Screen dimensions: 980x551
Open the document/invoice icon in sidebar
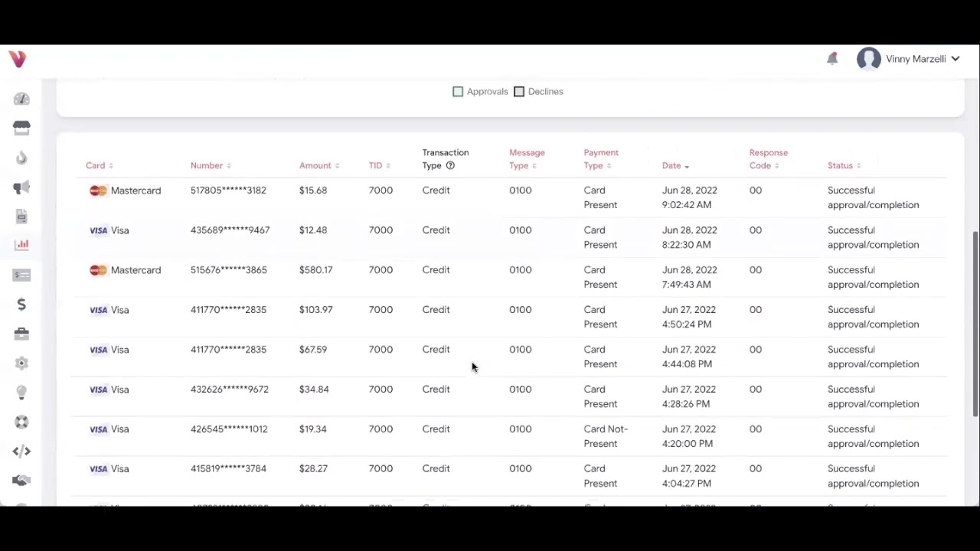coord(21,217)
